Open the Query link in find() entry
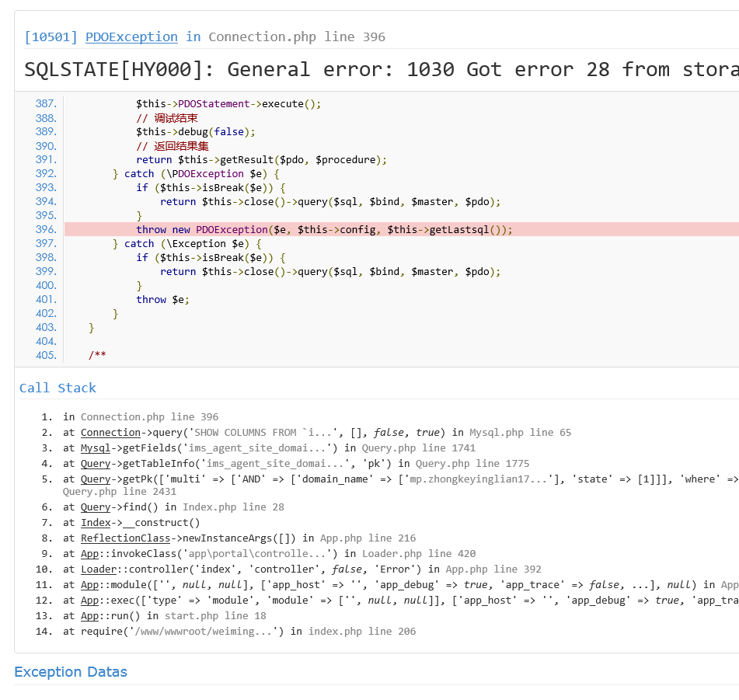Screen dimensions: 739x700 pyautogui.click(x=96, y=507)
